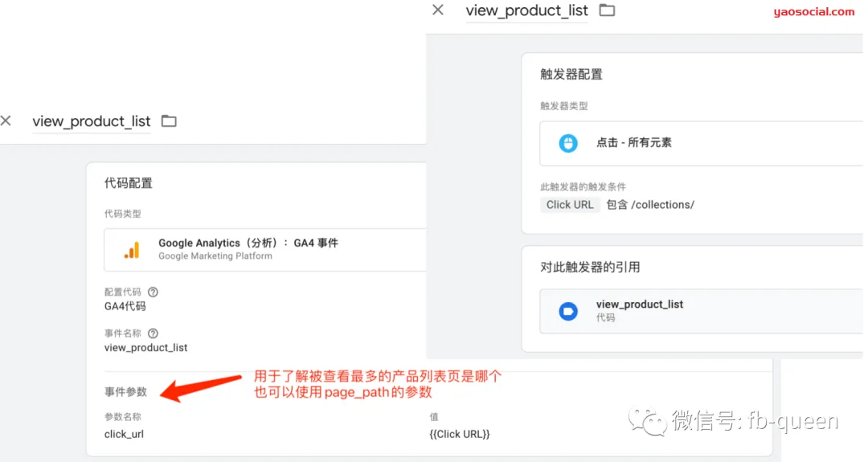Viewport: 868px width, 462px height.
Task: Show help for 配置代码
Action: coord(153,292)
